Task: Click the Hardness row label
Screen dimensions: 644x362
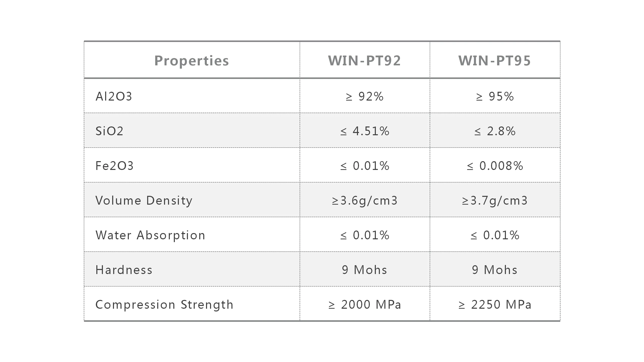Action: click(124, 270)
